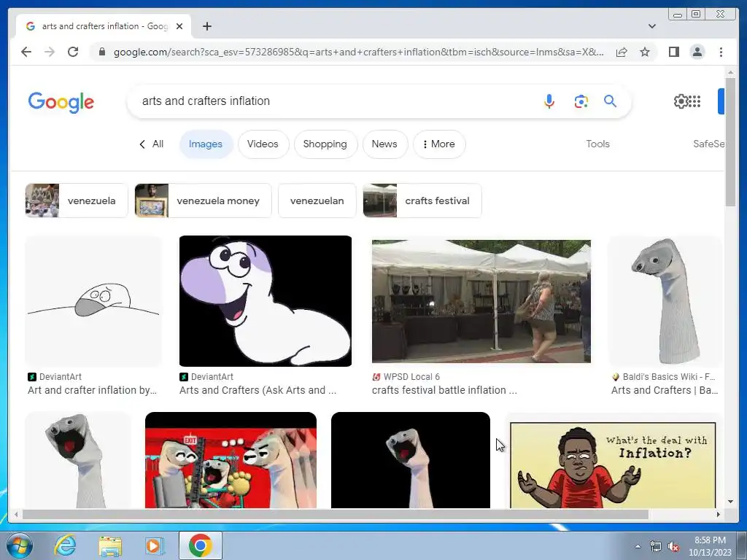Open 'crafts festival battle inflation ...' link

coord(444,390)
